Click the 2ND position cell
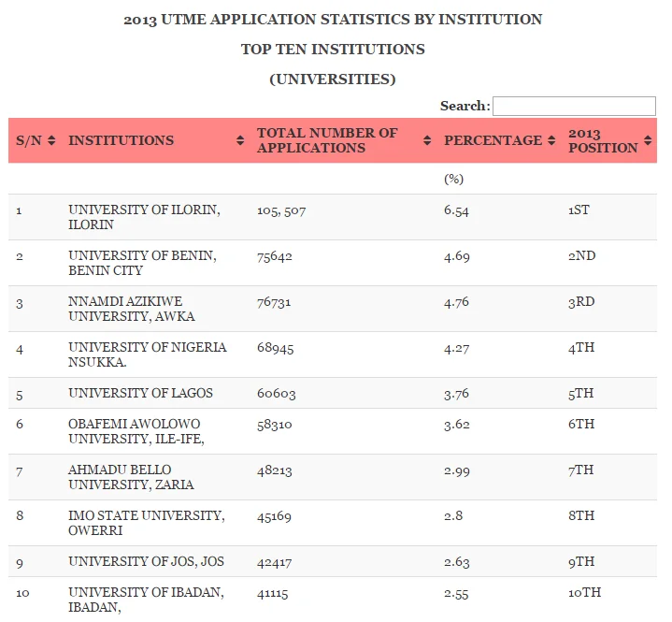672x622 pixels. coord(582,255)
